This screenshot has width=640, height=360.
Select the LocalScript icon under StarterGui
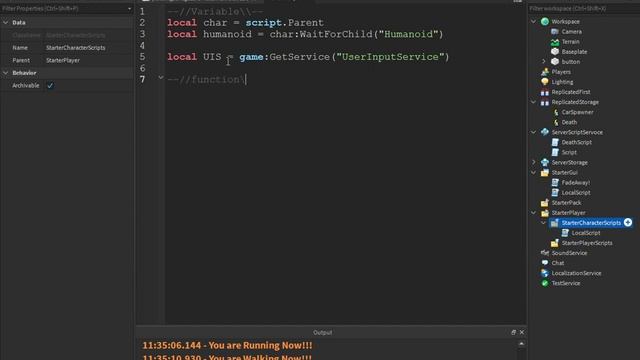[555, 193]
